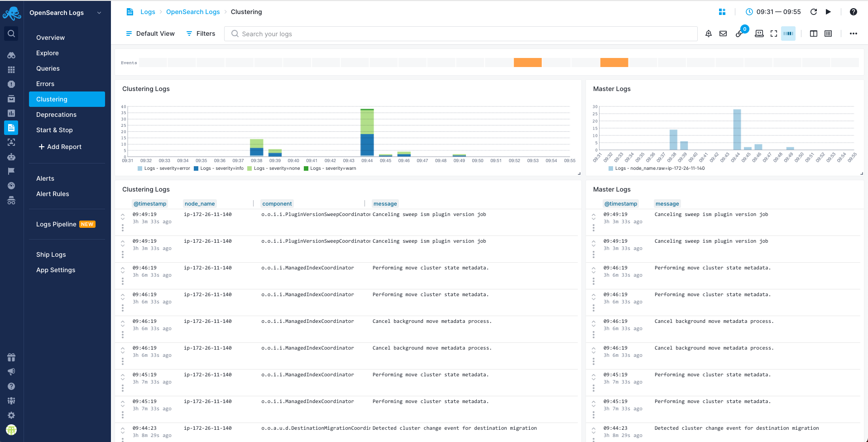Click the message column header in Master Logs
868x442 pixels.
667,204
